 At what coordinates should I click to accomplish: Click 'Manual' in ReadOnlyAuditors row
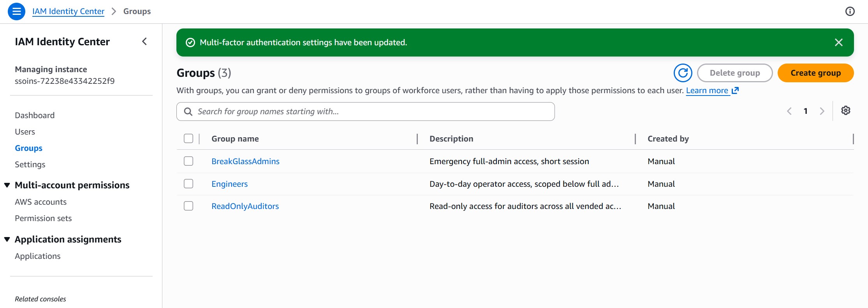(661, 206)
